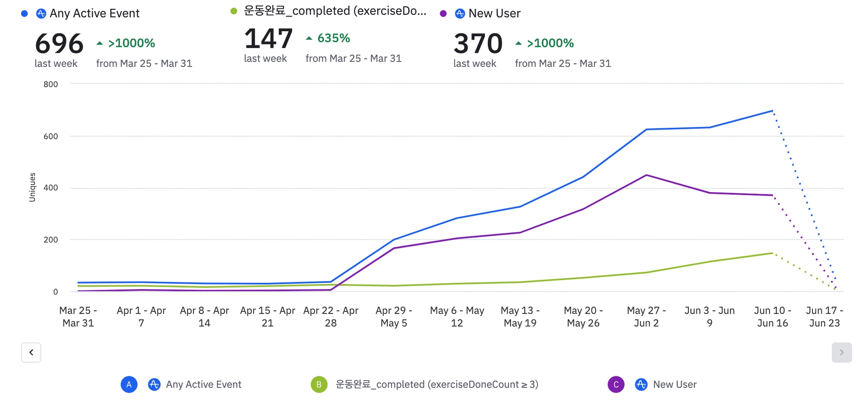Select the 696 last week metric value
868x406 pixels.
coord(59,44)
